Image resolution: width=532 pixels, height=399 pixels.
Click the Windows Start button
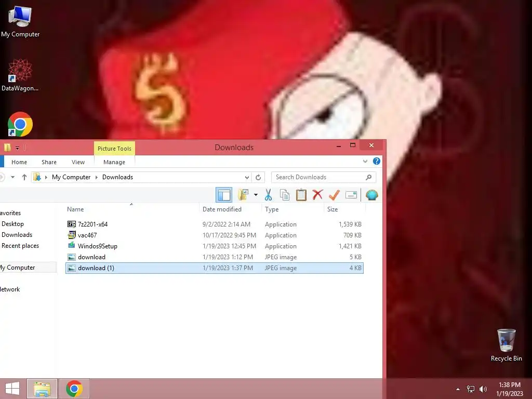click(12, 389)
